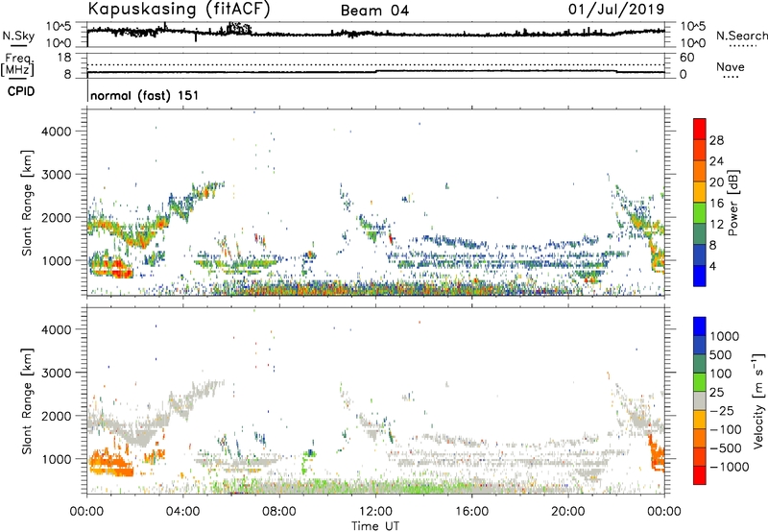
Task: Click the gray -25 to 25 velocity colorbar segment
Action: (x=700, y=400)
